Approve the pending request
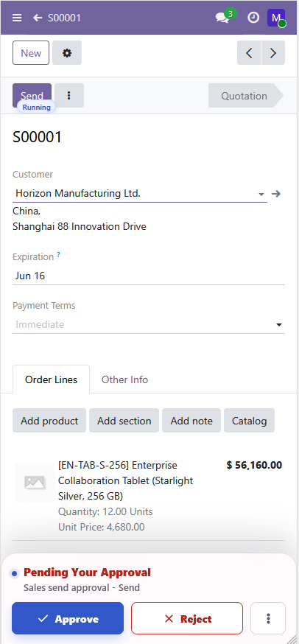The height and width of the screenshot is (644, 299). pyautogui.click(x=68, y=618)
